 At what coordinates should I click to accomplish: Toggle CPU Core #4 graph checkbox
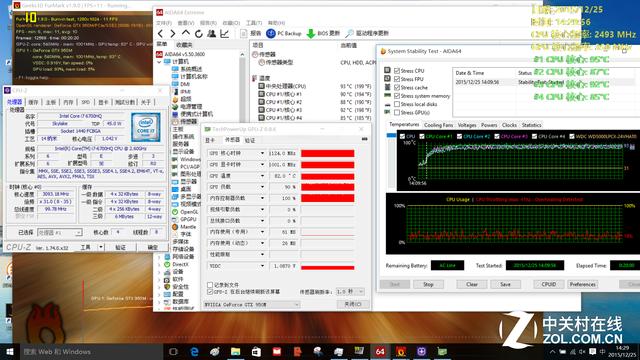[x=534, y=136]
